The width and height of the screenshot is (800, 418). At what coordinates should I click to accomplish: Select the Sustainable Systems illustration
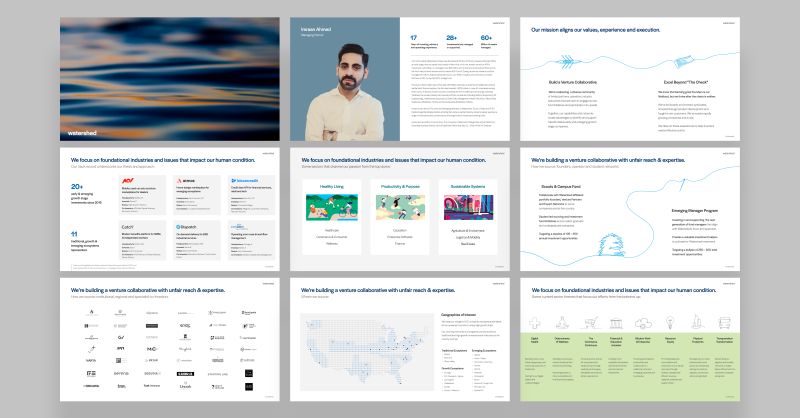468,207
